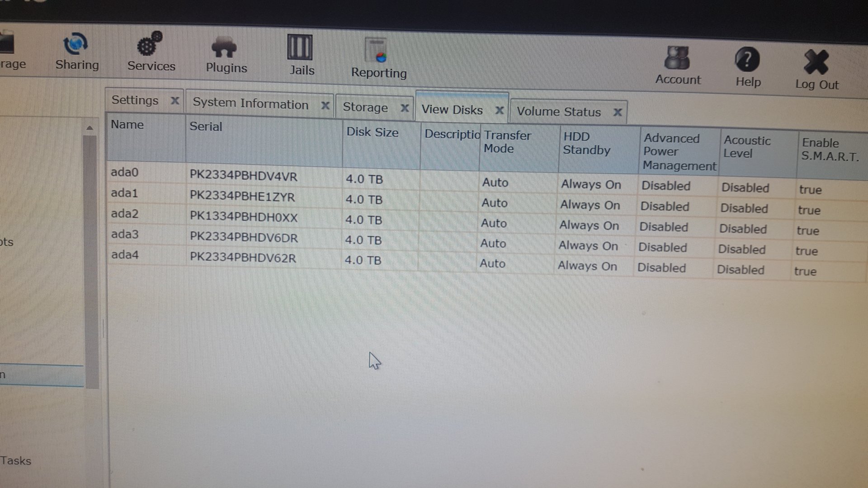This screenshot has width=868, height=488.
Task: Close the Settings tab
Action: pos(175,101)
